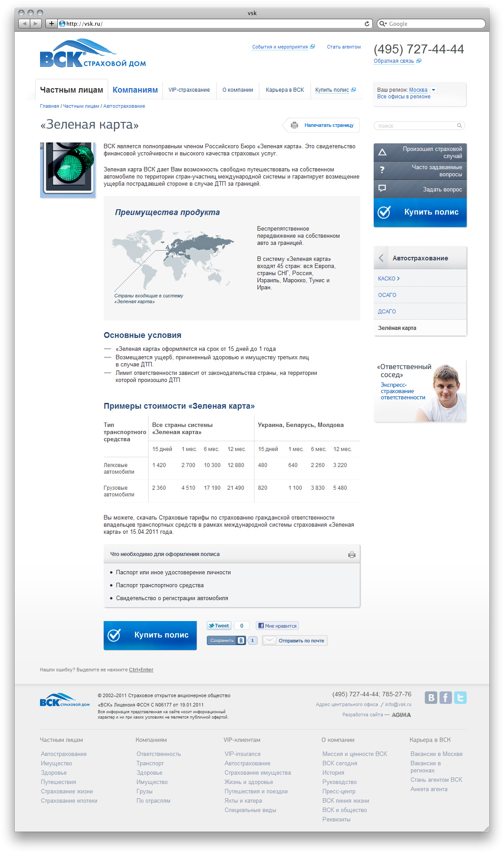Click the browser address bar

click(216, 24)
